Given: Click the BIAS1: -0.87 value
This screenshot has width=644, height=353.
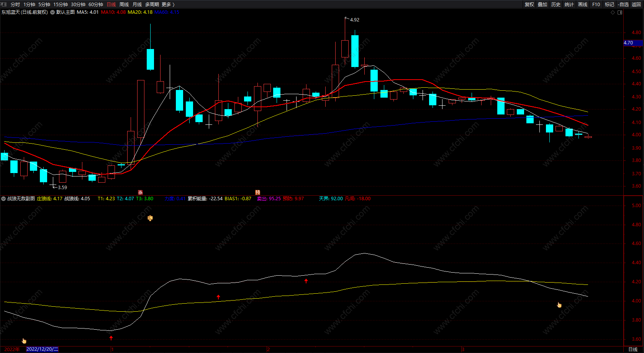Looking at the screenshot, I should tap(238, 199).
